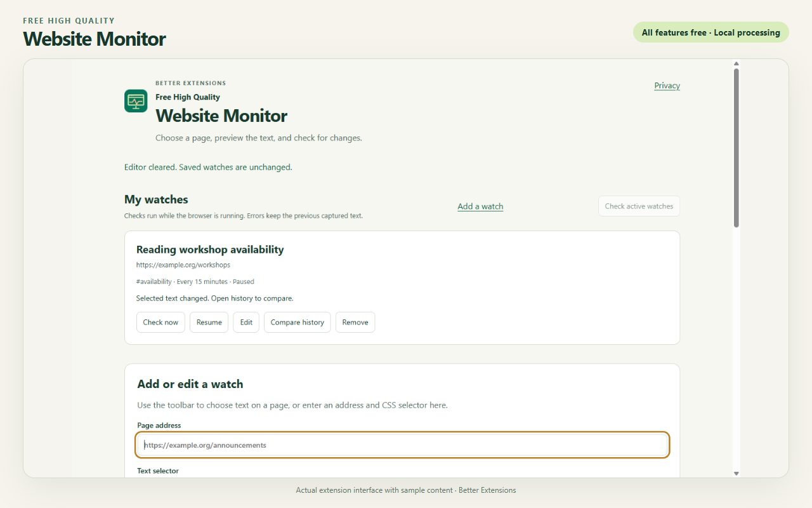The image size is (812, 508).
Task: Click the https://example.org/workshops URL text
Action: point(183,265)
